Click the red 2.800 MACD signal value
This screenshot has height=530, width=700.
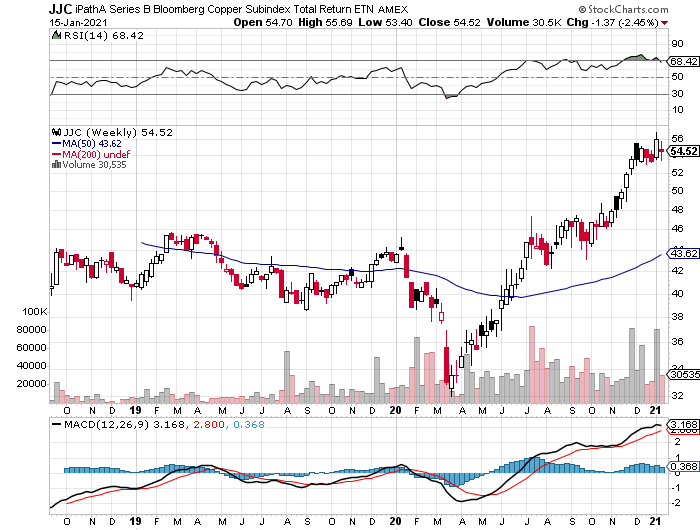click(x=208, y=424)
